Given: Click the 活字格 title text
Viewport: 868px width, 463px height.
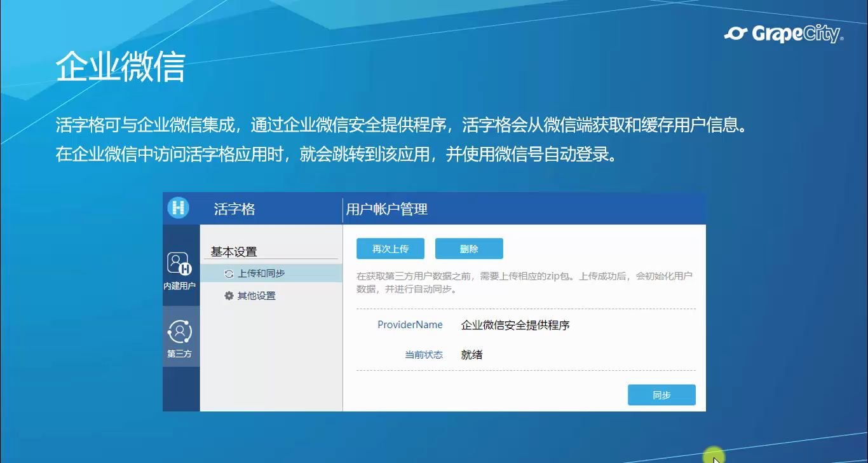Looking at the screenshot, I should coord(234,209).
